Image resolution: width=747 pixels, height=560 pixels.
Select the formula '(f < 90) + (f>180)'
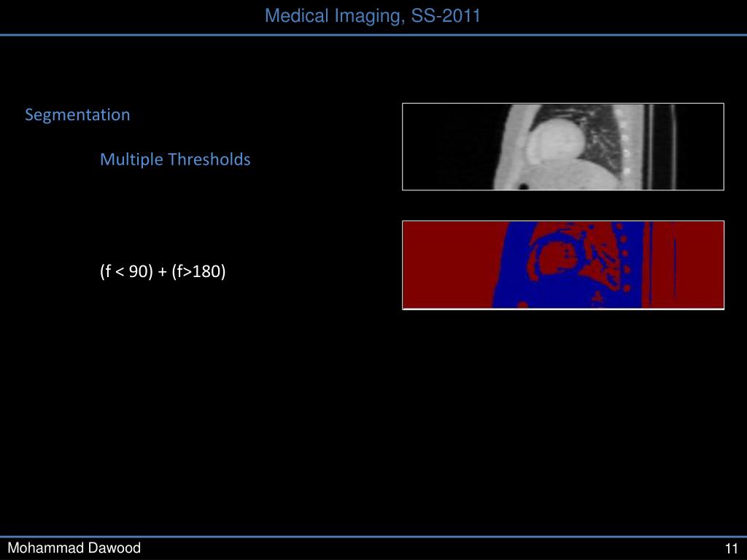(x=163, y=271)
